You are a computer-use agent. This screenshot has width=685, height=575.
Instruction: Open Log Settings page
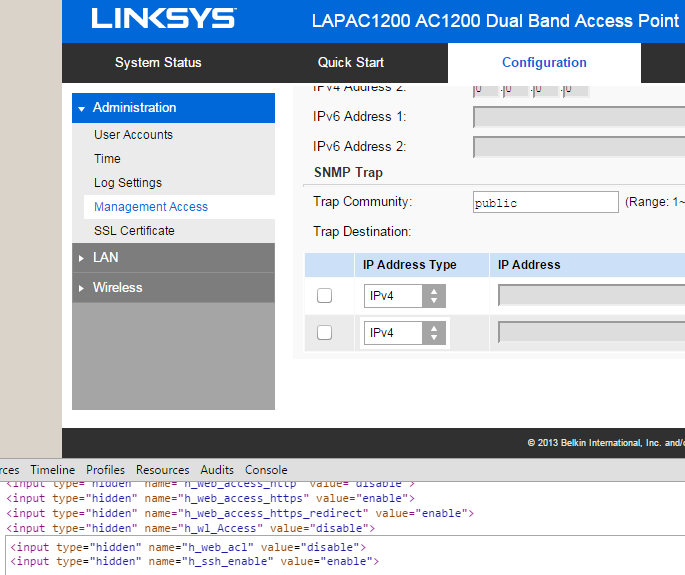point(128,183)
